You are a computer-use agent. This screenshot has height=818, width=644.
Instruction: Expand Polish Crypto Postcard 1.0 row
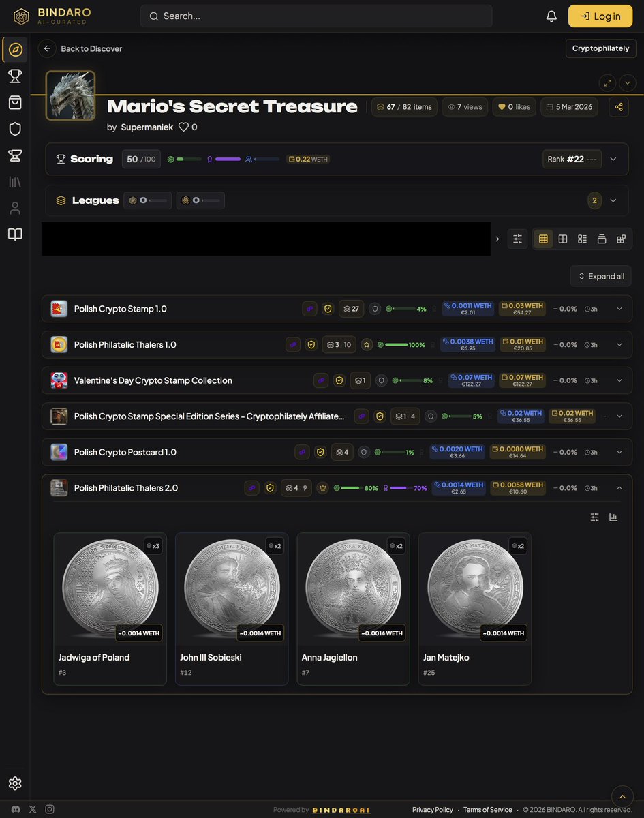pyautogui.click(x=619, y=452)
